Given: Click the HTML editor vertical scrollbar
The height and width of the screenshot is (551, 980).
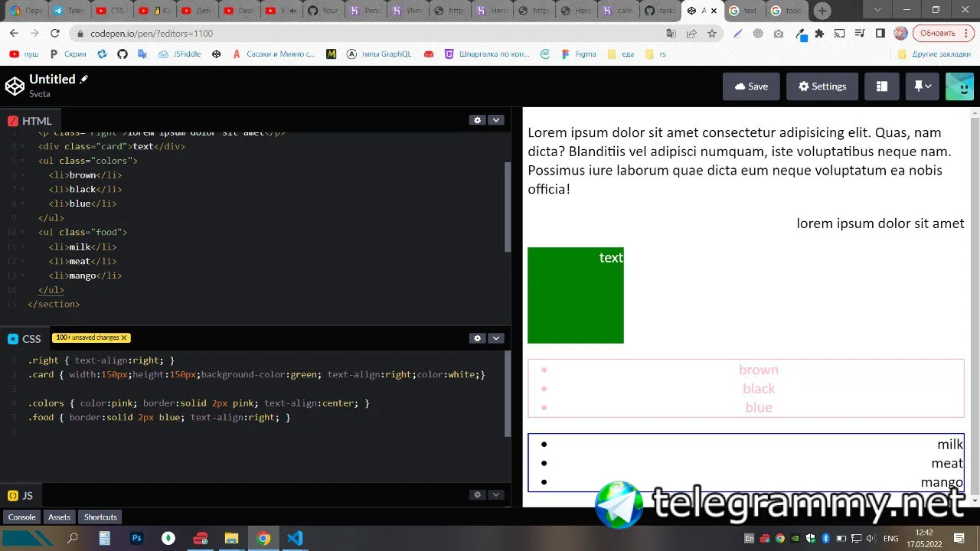Looking at the screenshot, I should (x=508, y=207).
